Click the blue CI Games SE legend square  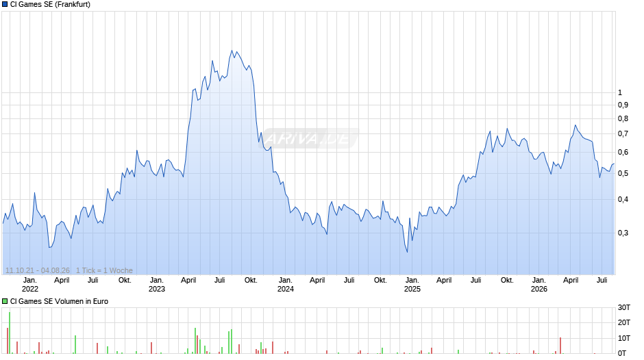pos(5,5)
